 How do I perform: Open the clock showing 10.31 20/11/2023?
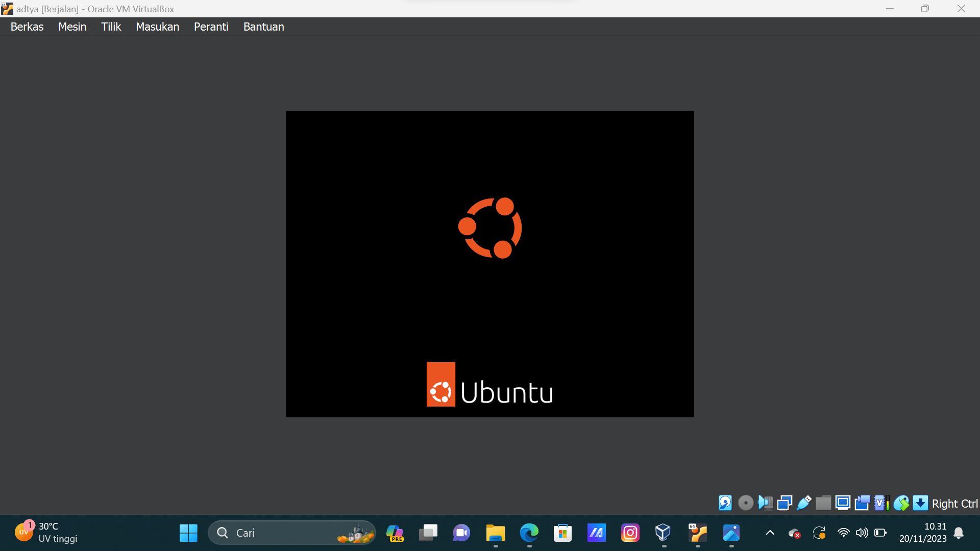923,533
